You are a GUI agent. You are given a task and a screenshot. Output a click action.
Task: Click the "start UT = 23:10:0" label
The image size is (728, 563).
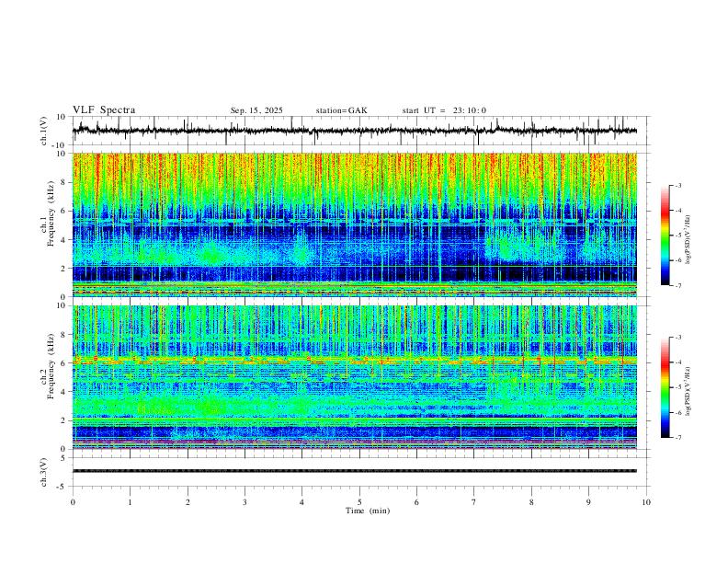[x=444, y=110]
